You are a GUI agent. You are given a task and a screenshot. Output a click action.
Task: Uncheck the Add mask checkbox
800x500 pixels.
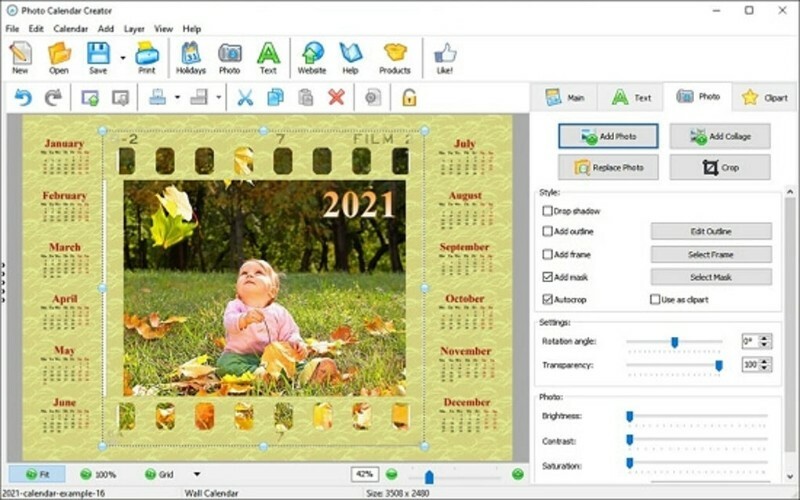pos(547,277)
